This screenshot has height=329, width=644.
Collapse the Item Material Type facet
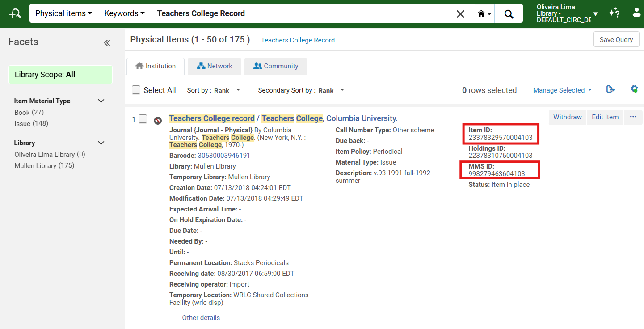[101, 101]
